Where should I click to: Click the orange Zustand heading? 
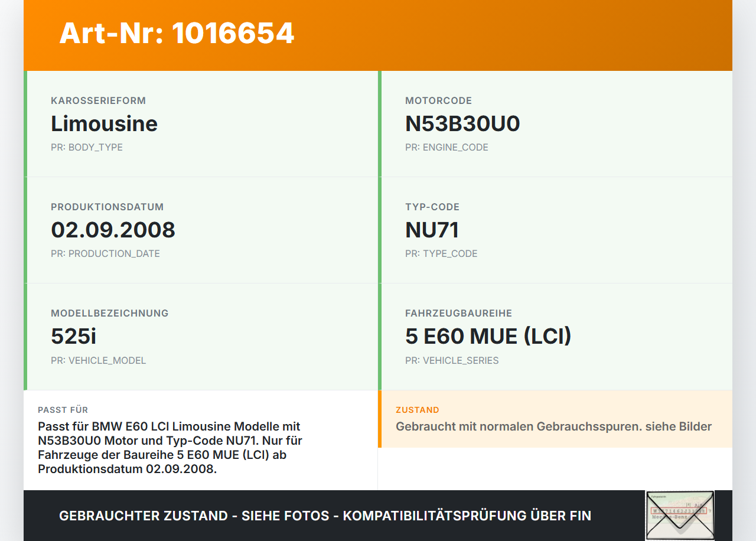click(x=417, y=410)
